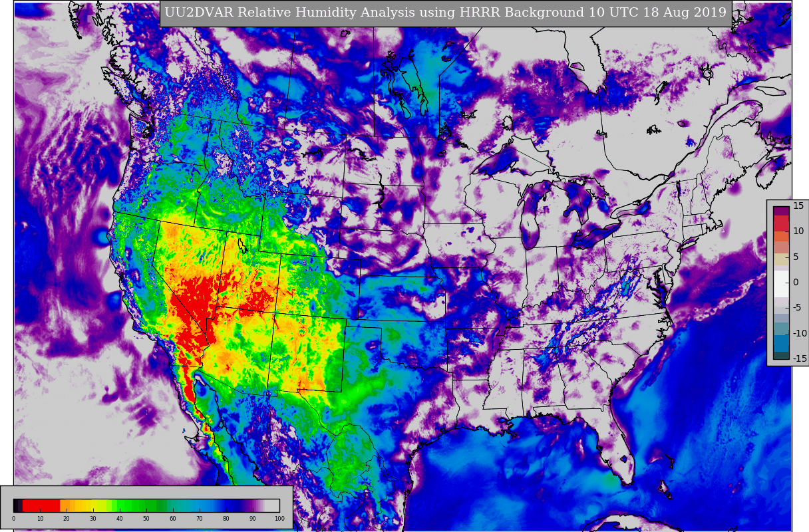The image size is (809, 532).
Task: Click the "15" label on the difference colorbar
Action: 798,206
